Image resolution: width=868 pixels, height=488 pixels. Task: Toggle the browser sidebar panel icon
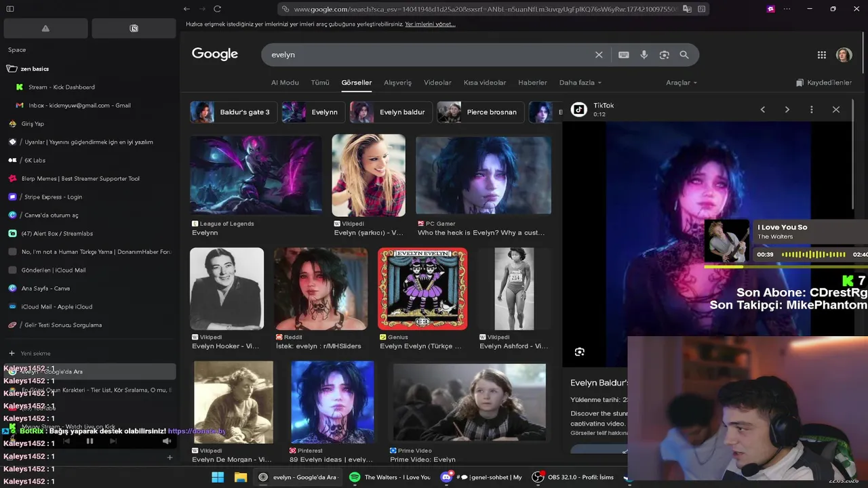pyautogui.click(x=10, y=9)
